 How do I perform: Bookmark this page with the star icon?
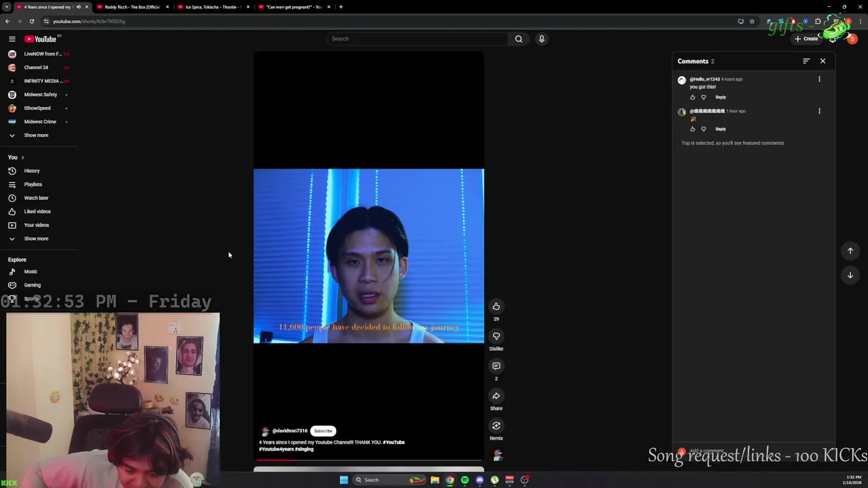pos(752,21)
